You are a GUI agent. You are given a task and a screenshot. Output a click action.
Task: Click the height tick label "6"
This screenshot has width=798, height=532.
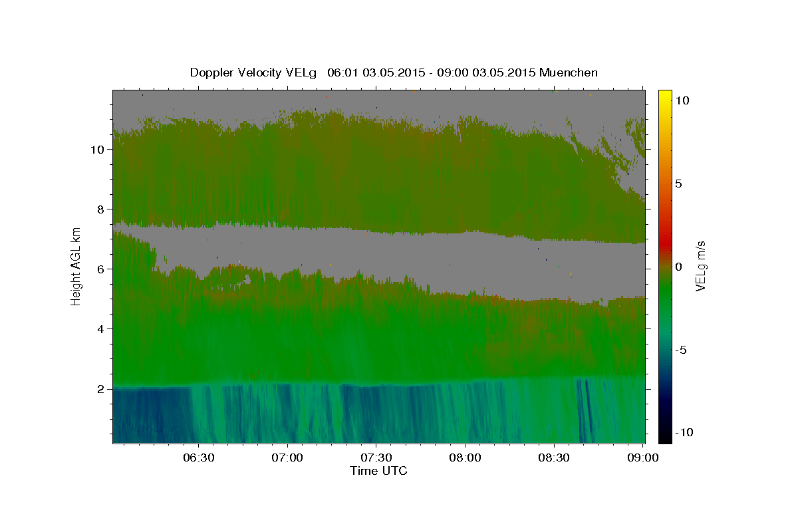[x=100, y=269]
